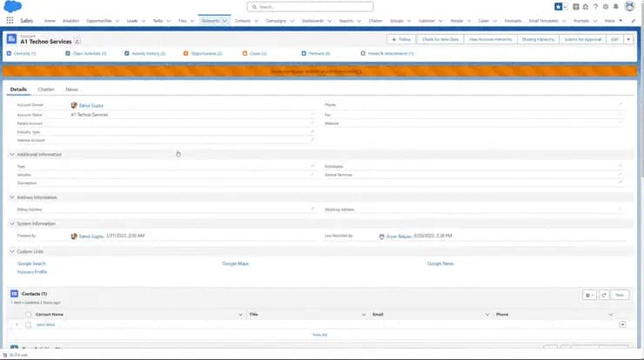Screen dimensions: 644x360
Task: Open Contacts list gear settings
Action: point(589,296)
